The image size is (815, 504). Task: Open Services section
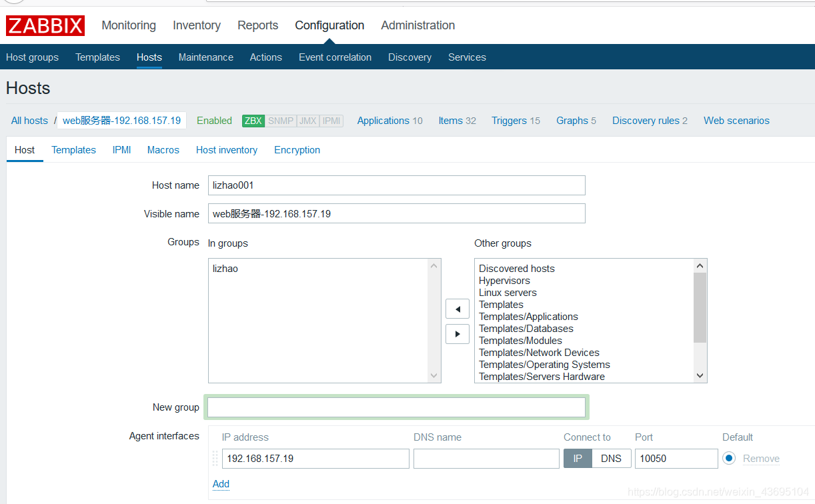(467, 57)
